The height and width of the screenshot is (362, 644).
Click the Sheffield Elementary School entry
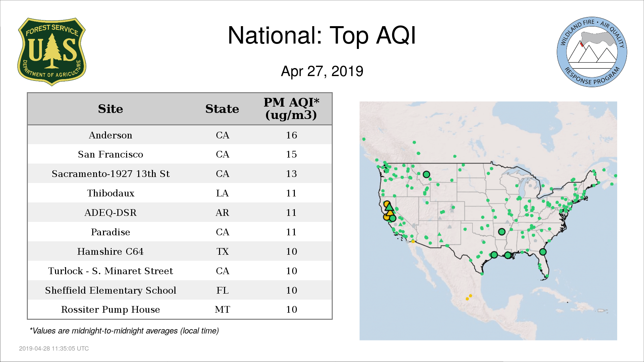click(x=111, y=290)
